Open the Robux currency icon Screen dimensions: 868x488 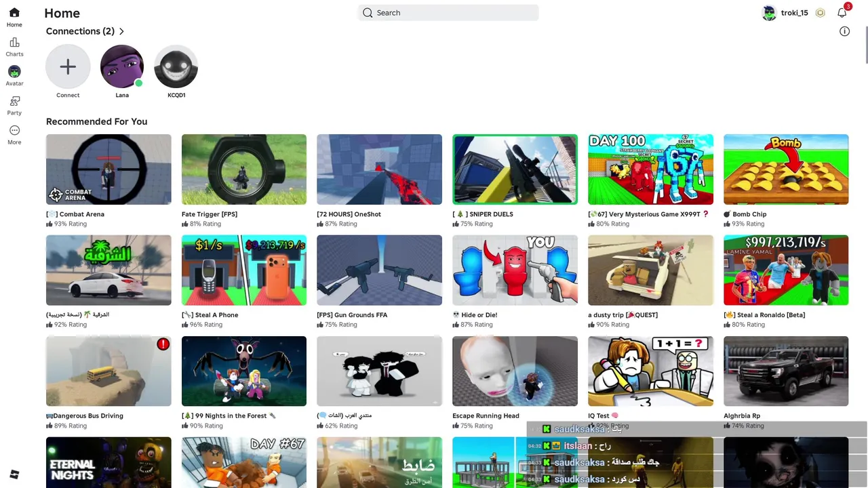click(x=821, y=13)
